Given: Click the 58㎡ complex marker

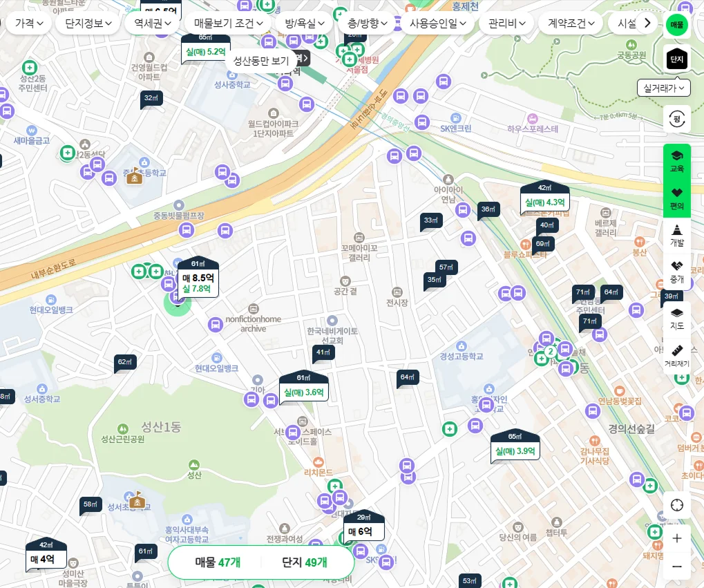Looking at the screenshot, I should pyautogui.click(x=91, y=504).
